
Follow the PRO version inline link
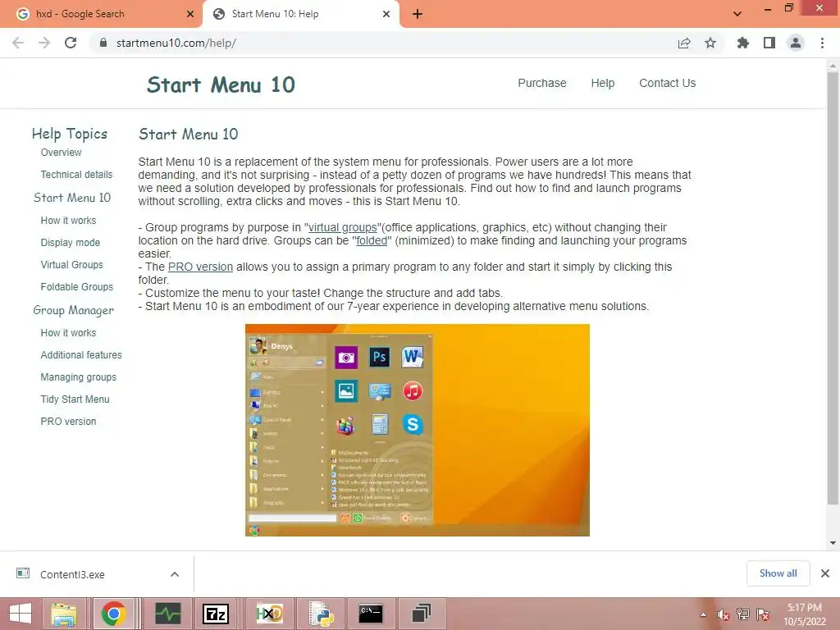point(200,267)
